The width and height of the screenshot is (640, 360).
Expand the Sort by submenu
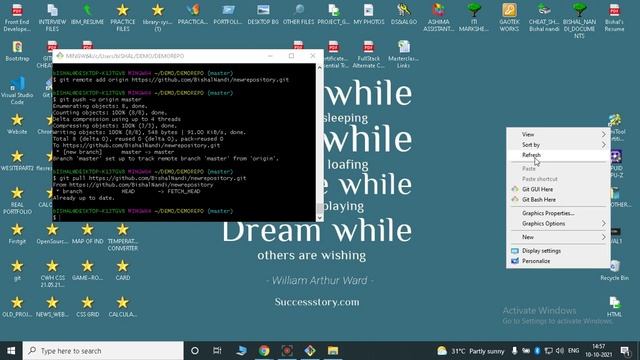558,145
